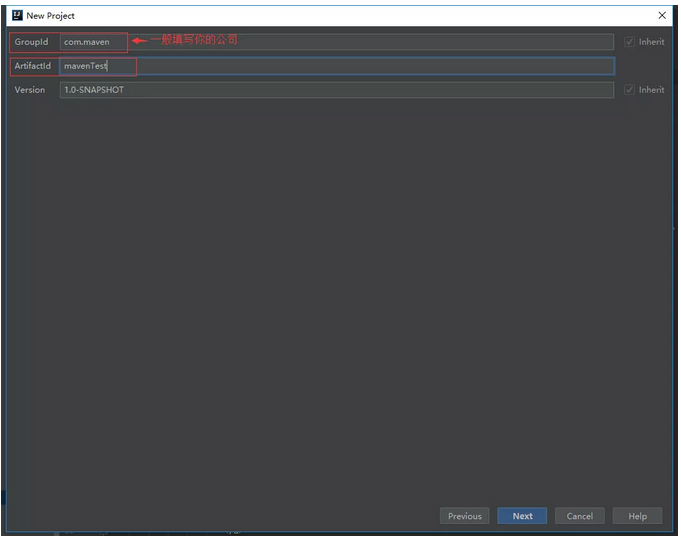Click the GroupId label text
Screen dimensions: 681x536
click(x=31, y=42)
